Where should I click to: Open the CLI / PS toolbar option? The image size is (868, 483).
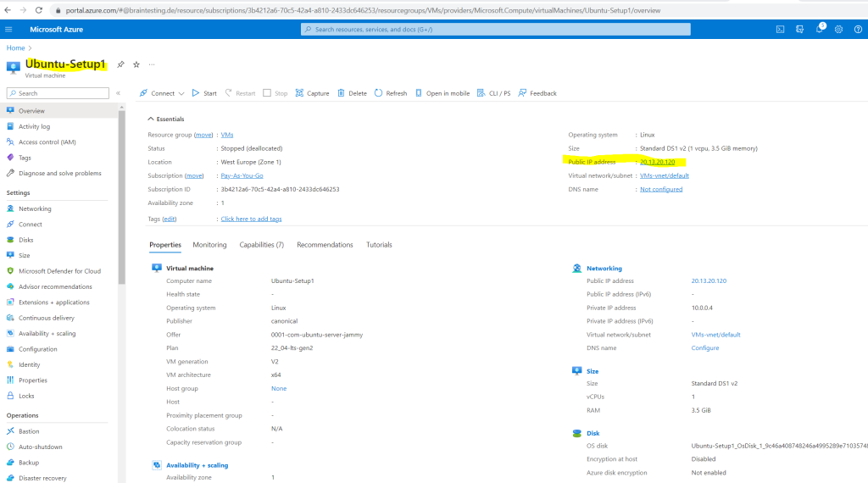[x=494, y=93]
